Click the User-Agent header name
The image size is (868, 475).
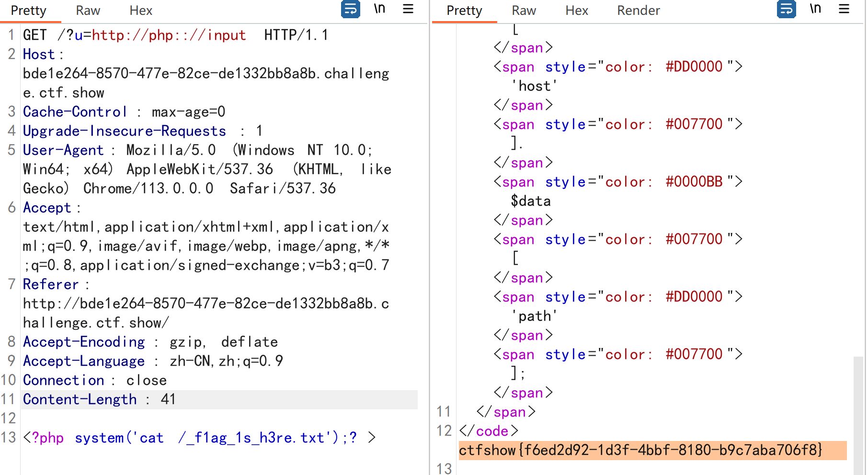coord(63,151)
